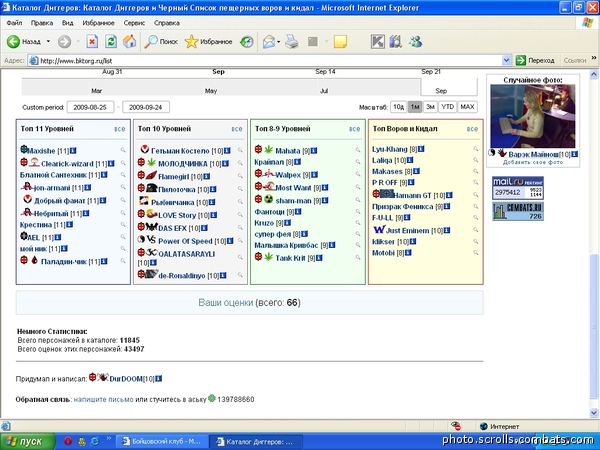Click start date field 2009-08-25

click(x=90, y=107)
